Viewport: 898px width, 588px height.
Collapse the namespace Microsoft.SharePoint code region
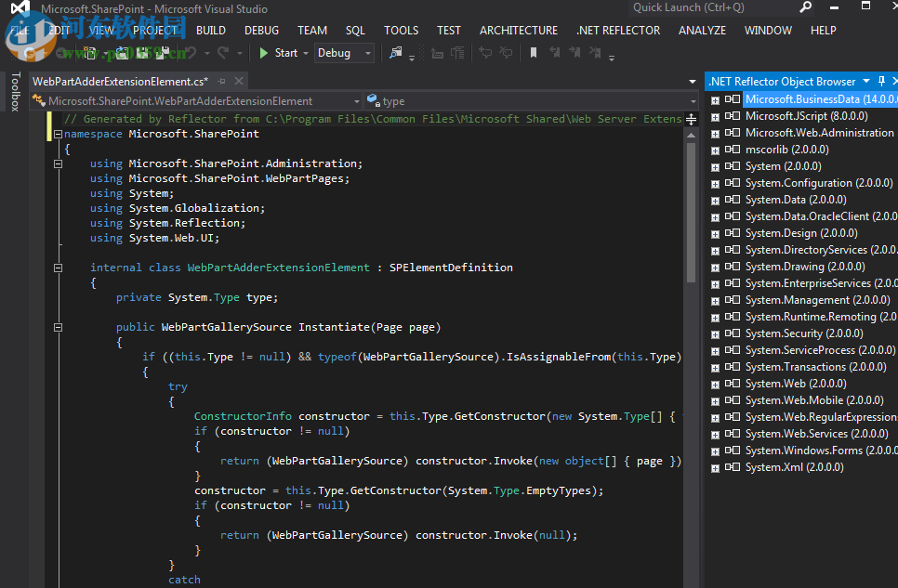click(x=58, y=134)
